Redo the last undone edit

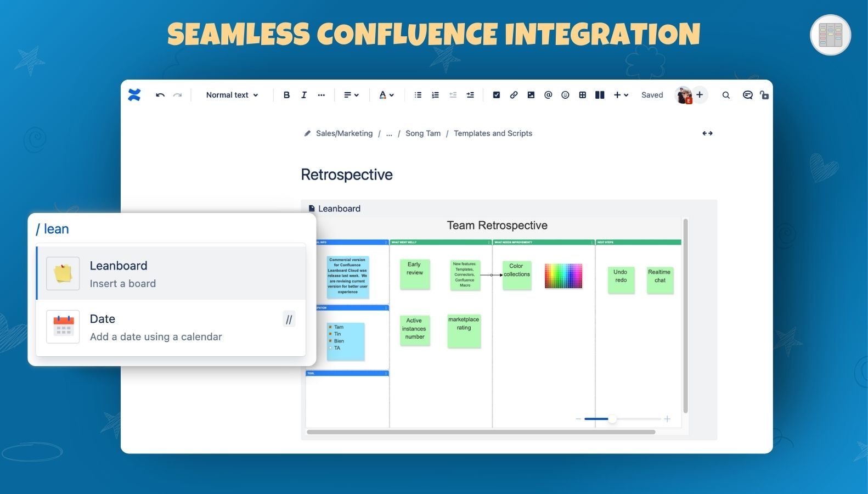(x=177, y=95)
